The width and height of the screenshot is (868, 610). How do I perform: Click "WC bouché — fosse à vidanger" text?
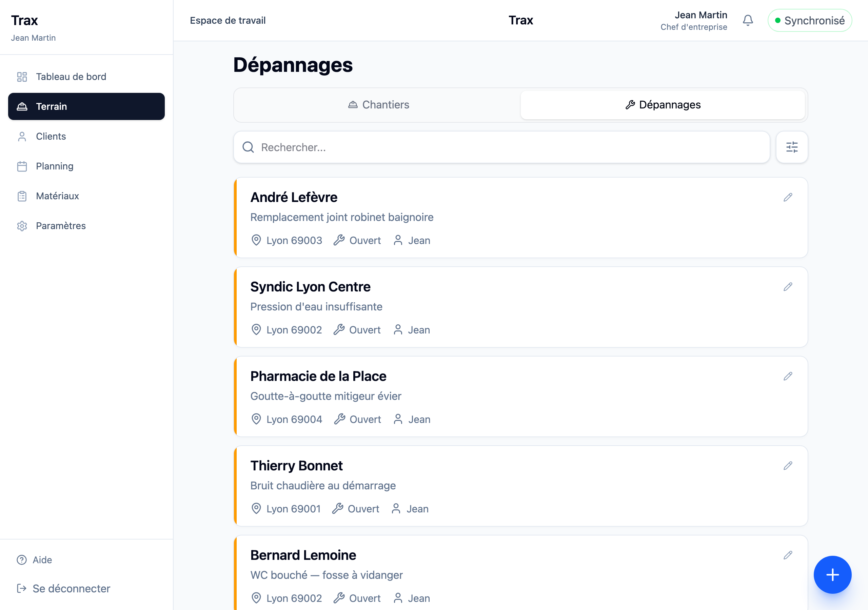pyautogui.click(x=326, y=575)
